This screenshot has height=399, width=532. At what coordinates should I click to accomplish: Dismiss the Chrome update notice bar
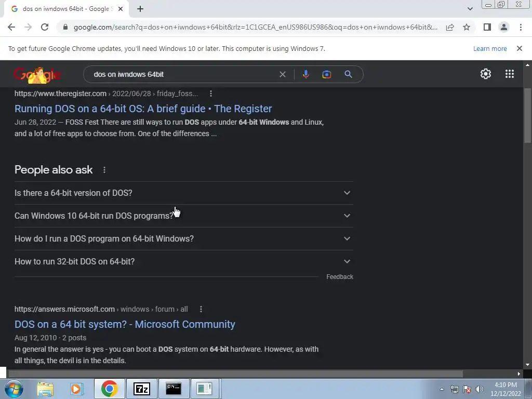(519, 48)
